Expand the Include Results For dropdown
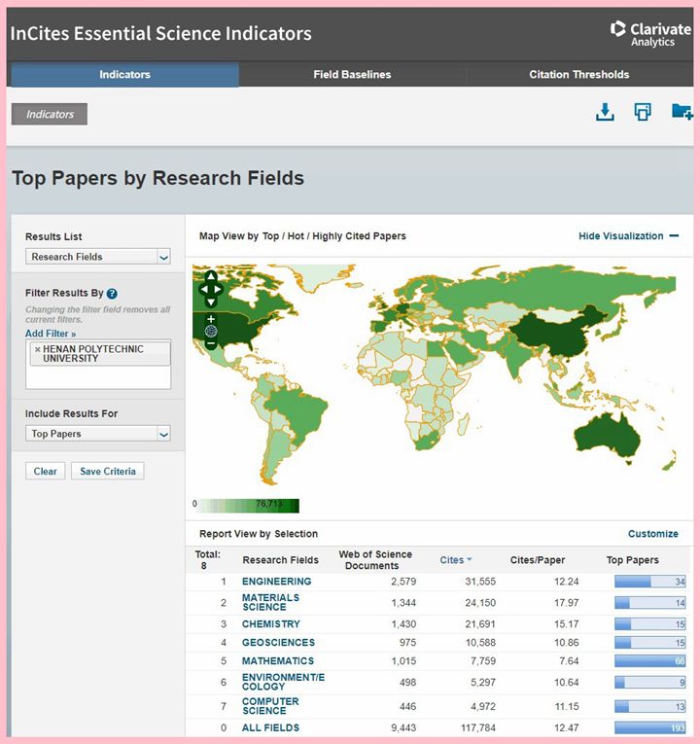 97,434
